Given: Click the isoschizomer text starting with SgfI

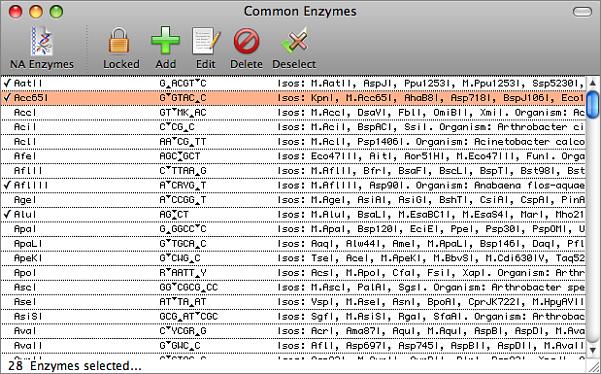Looking at the screenshot, I should 431,316.
